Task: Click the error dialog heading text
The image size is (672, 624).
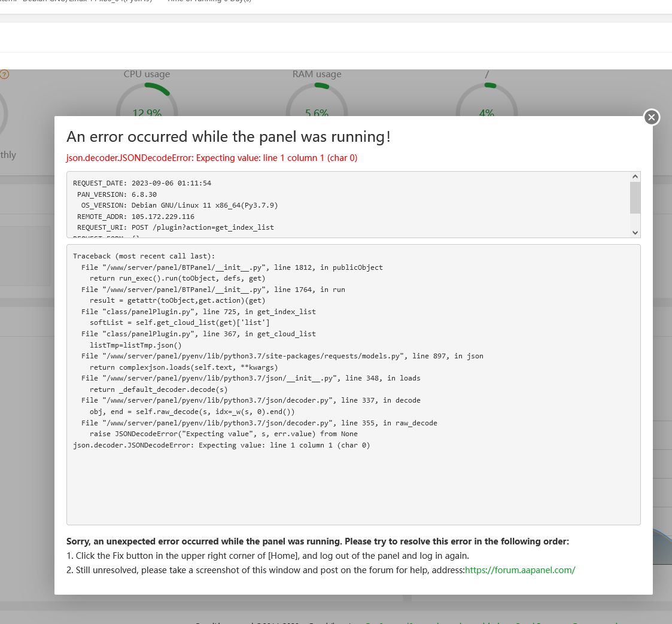Action: [229, 137]
